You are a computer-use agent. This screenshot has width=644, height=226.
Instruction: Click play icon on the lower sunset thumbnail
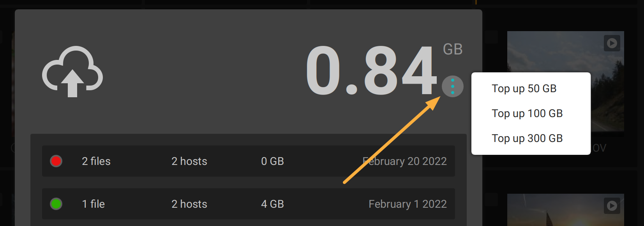tap(612, 206)
